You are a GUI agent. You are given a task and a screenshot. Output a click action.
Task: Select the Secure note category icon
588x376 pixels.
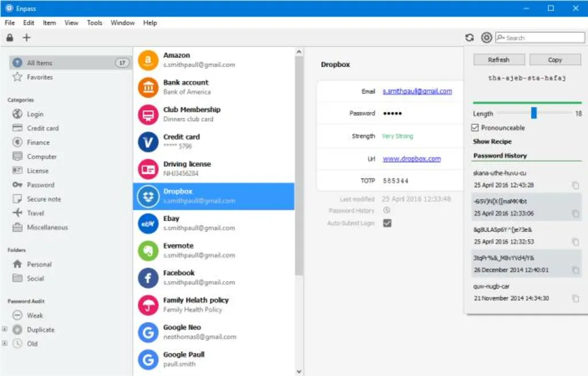tap(18, 199)
